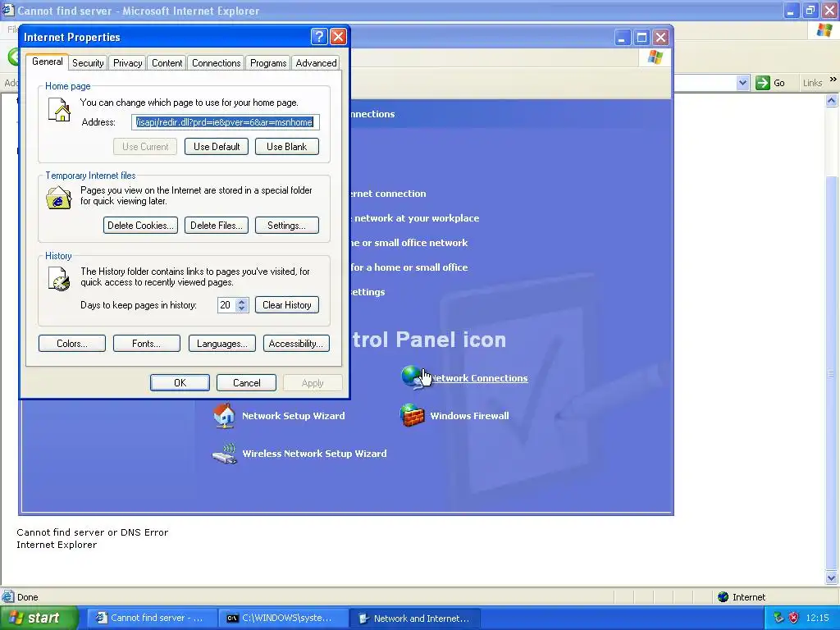Open the Accessibility dialog button

[x=295, y=344]
